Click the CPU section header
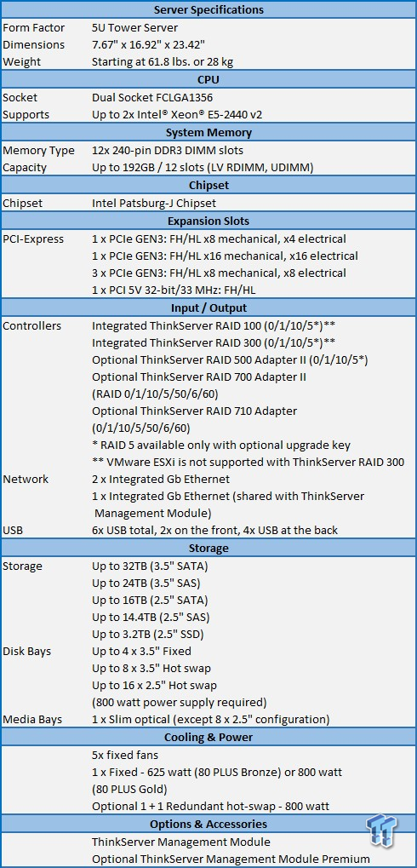 pos(208,80)
